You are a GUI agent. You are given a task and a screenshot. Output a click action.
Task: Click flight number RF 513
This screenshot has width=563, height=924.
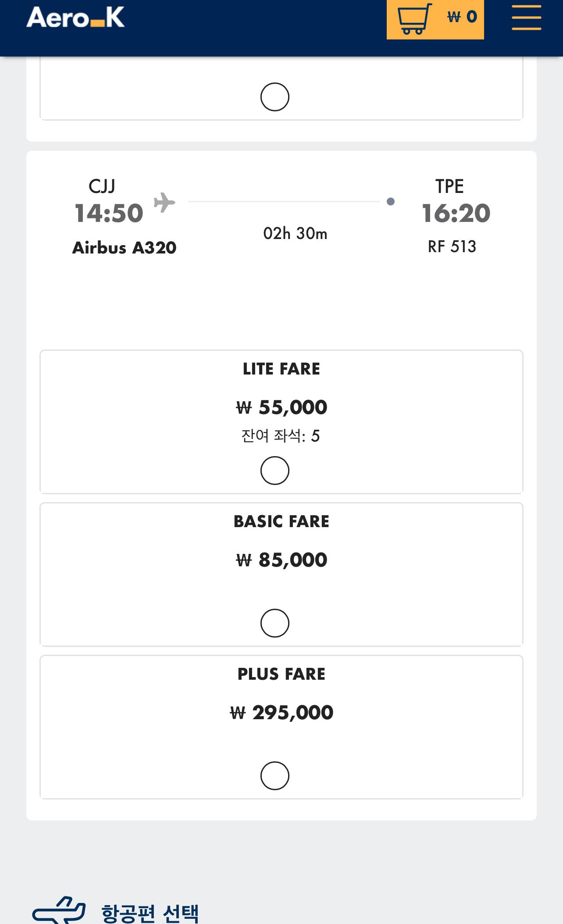[452, 246]
